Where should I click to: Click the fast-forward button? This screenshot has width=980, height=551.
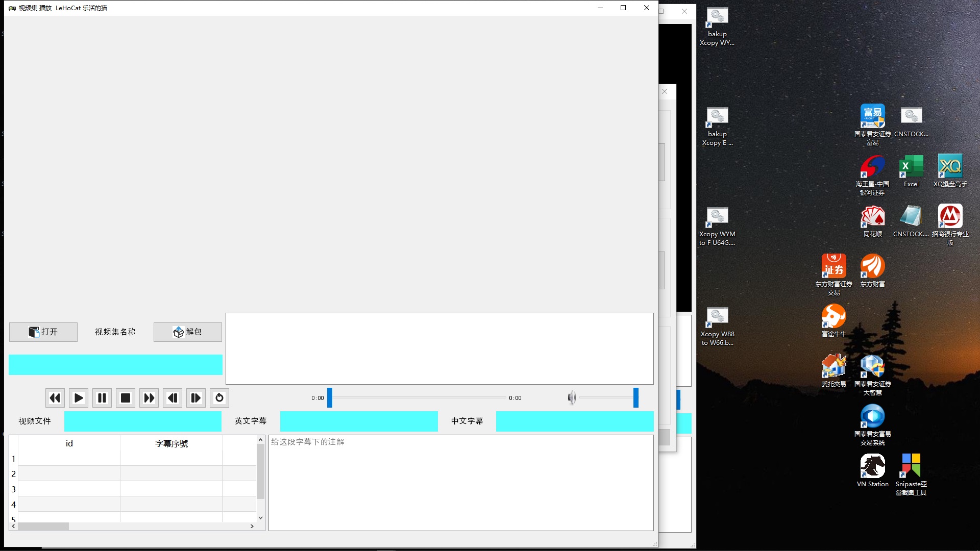point(149,398)
